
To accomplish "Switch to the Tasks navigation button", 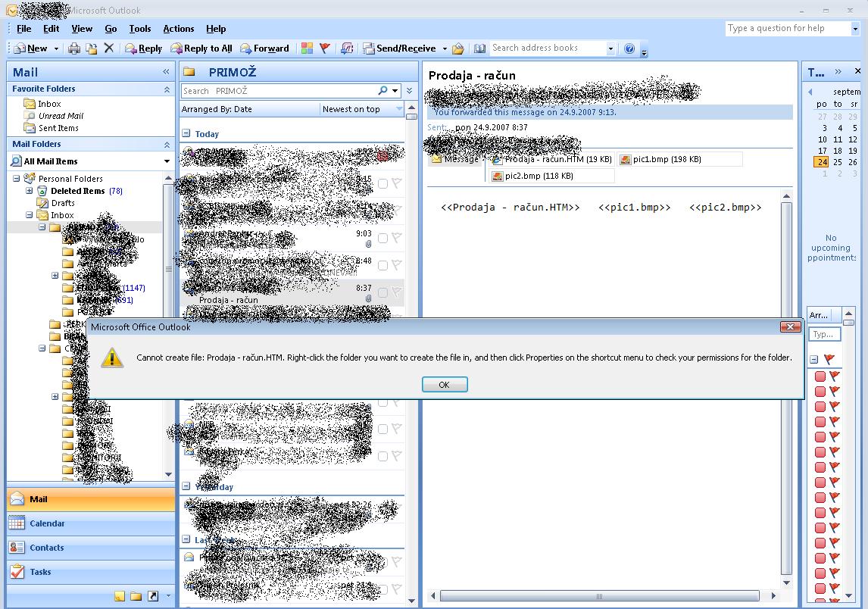I will coord(91,572).
